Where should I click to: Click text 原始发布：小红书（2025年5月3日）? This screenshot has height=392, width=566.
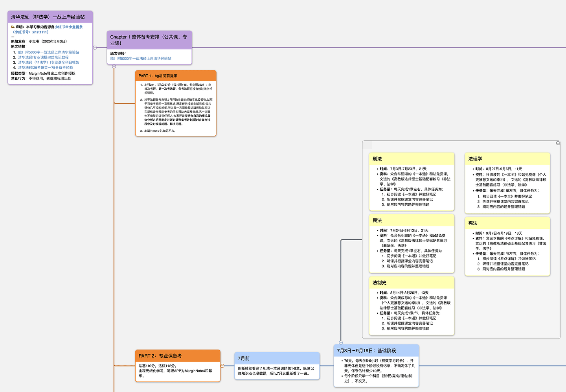pos(39,41)
